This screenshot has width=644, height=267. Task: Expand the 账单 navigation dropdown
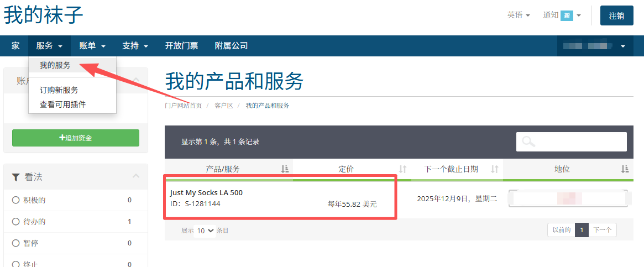tap(92, 46)
